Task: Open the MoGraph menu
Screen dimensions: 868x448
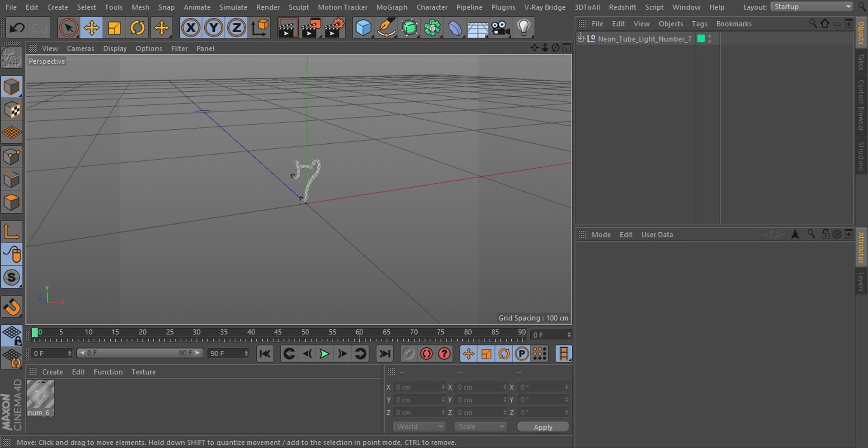Action: coord(392,7)
